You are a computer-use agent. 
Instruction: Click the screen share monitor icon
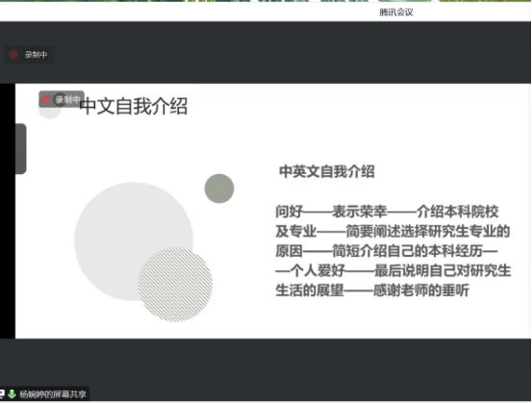pos(2,393)
